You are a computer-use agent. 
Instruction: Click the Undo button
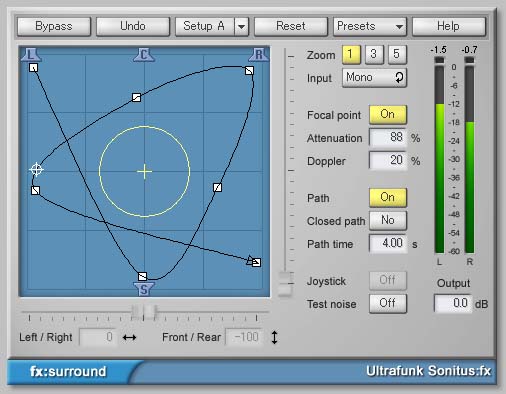coord(133,26)
